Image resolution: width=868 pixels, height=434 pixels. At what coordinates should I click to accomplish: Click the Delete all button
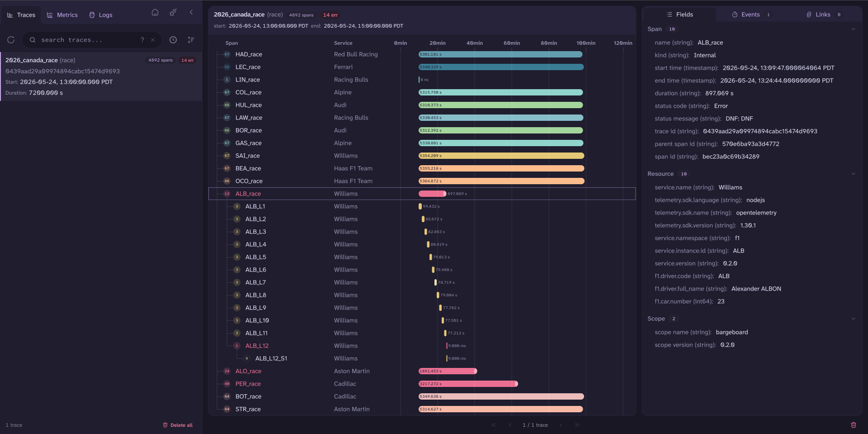178,425
